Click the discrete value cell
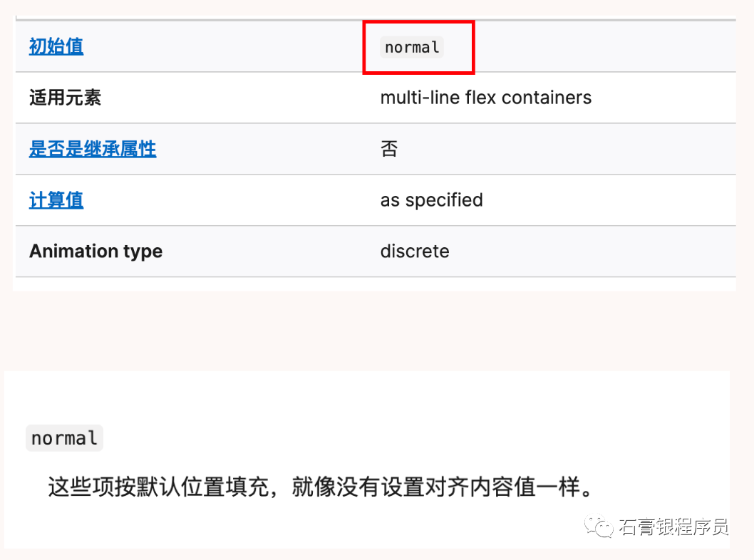Image resolution: width=754 pixels, height=560 pixels. click(x=415, y=252)
